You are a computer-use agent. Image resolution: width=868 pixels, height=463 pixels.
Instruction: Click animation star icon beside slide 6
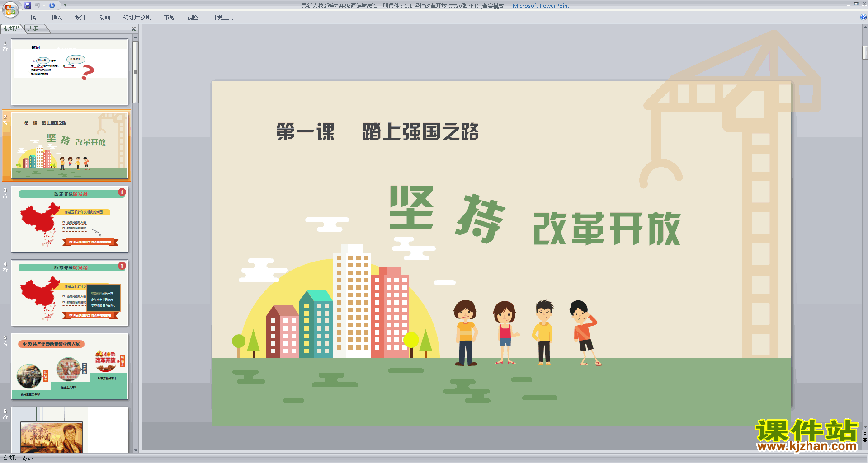5,417
